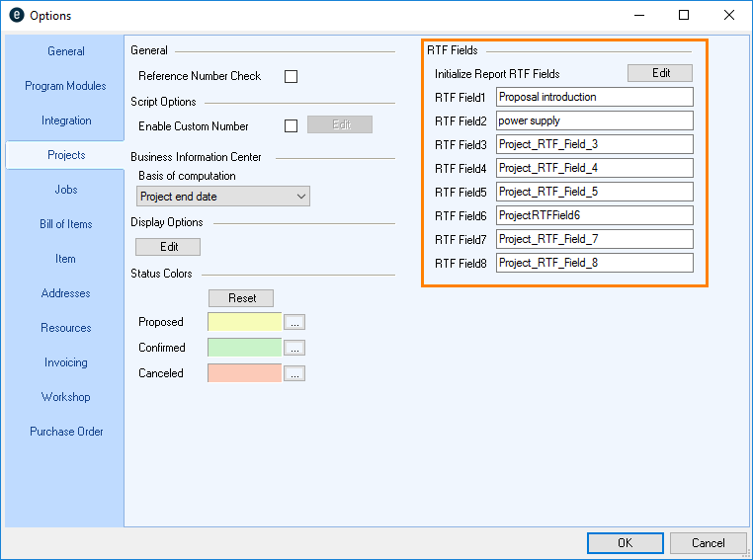Click the Display Options Edit button

coord(168,247)
